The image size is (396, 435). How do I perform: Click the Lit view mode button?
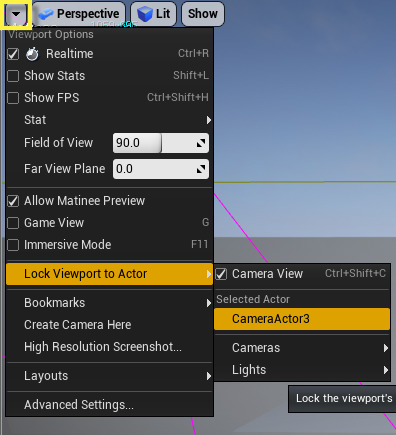(153, 14)
